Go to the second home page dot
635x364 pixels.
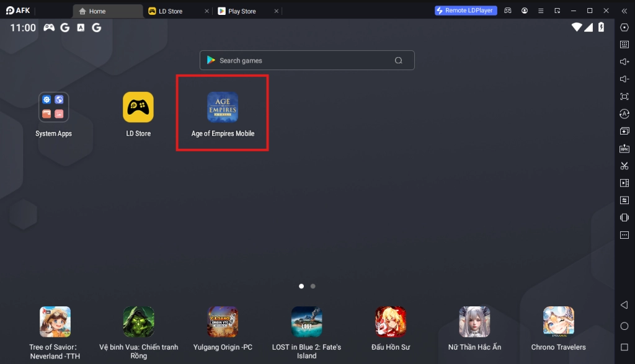[x=313, y=286]
